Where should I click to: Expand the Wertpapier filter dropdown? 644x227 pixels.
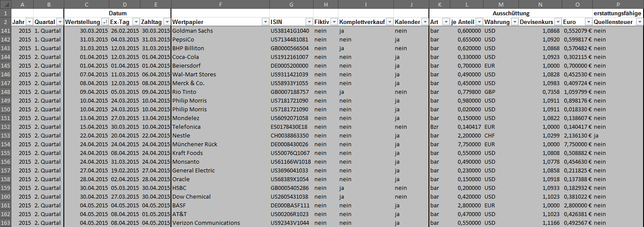pos(265,22)
